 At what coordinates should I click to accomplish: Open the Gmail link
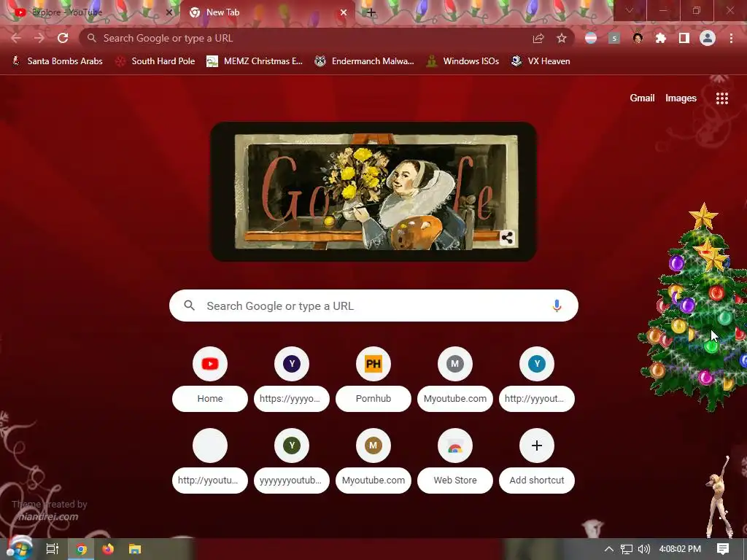point(642,98)
